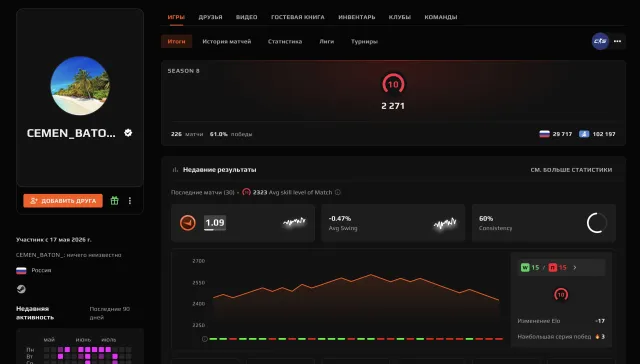Click SEASON 8 label
The height and width of the screenshot is (364, 640).
click(184, 71)
